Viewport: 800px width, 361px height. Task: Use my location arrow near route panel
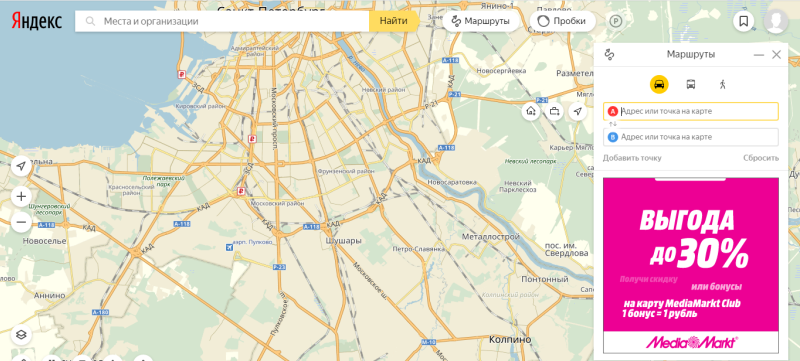(x=577, y=111)
